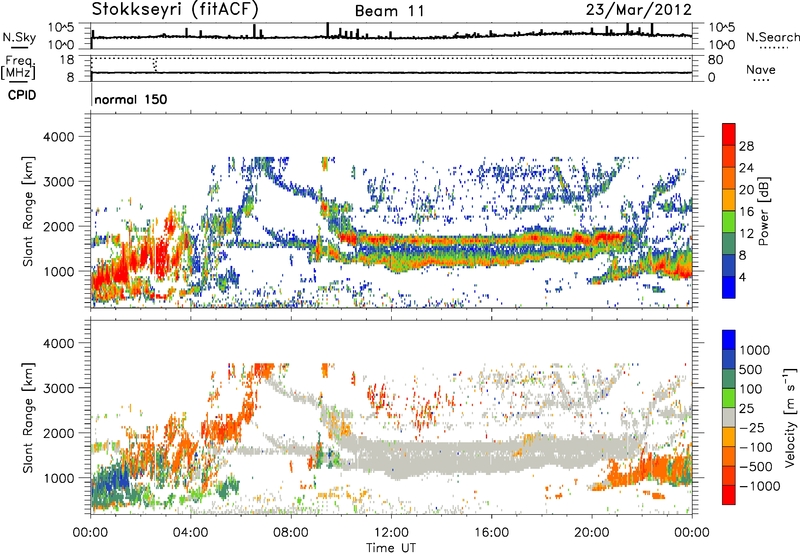800x554 pixels.
Task: Click the "Freq. [MHz]" axis label
Action: point(19,67)
